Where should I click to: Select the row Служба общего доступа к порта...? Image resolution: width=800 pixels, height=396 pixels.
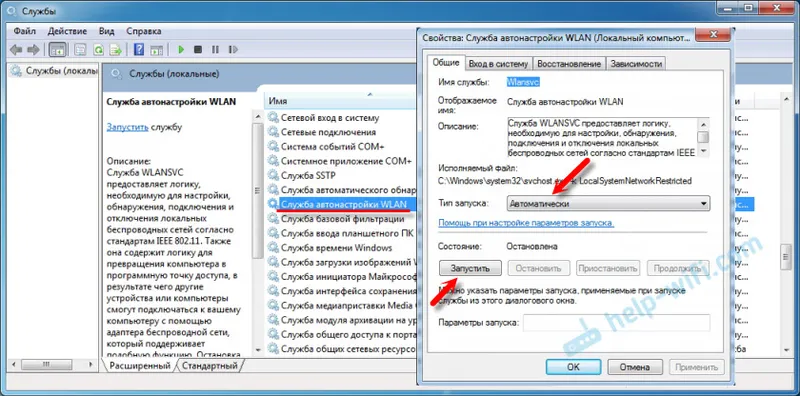click(x=341, y=335)
